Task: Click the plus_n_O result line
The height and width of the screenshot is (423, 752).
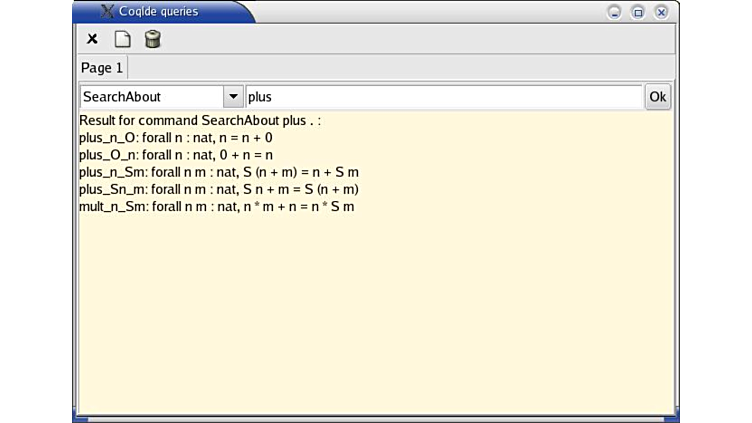Action: 175,138
